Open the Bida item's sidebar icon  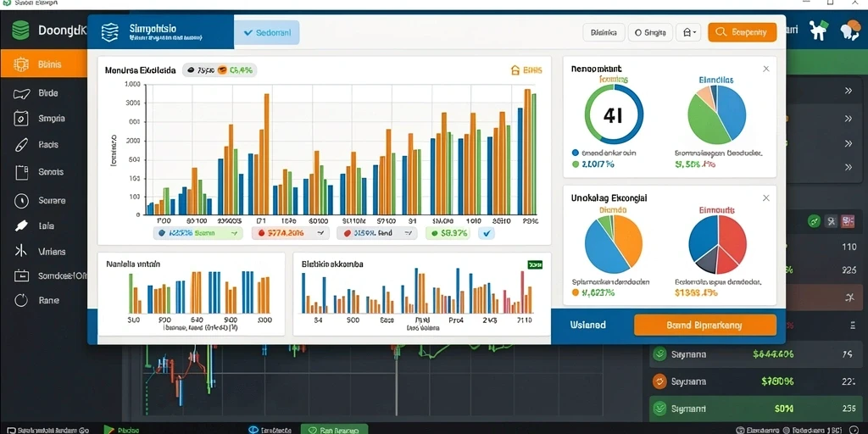click(21, 93)
